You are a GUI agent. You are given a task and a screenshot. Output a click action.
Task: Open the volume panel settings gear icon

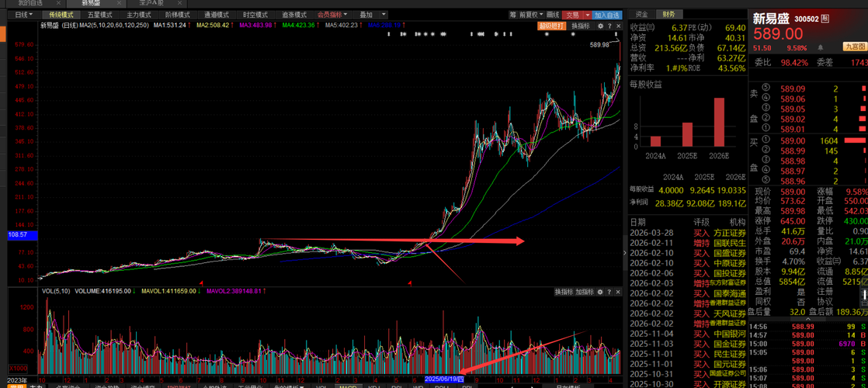click(x=600, y=292)
